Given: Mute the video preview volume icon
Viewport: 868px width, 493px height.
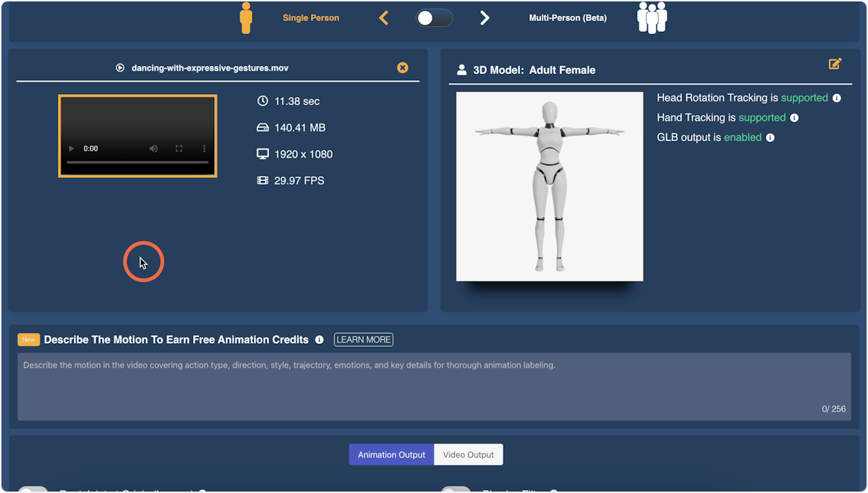Looking at the screenshot, I should pyautogui.click(x=153, y=148).
